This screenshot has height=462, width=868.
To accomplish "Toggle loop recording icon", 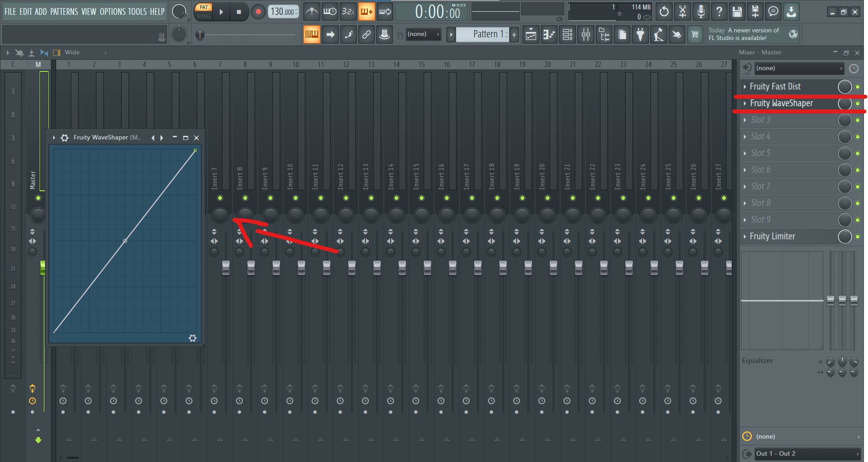I will 385,12.
